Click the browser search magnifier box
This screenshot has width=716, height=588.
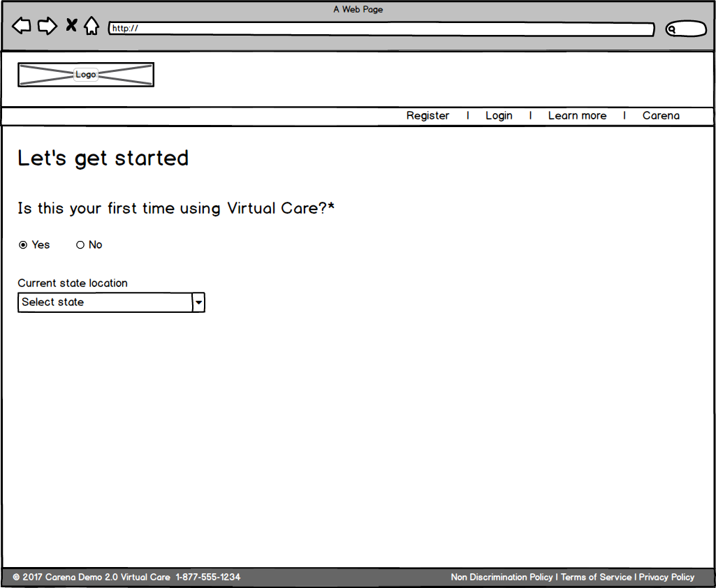(x=686, y=29)
